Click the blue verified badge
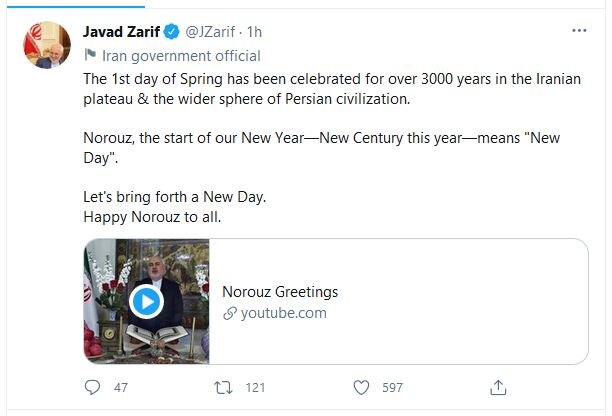Viewport: 612px width, 416px height. point(172,32)
